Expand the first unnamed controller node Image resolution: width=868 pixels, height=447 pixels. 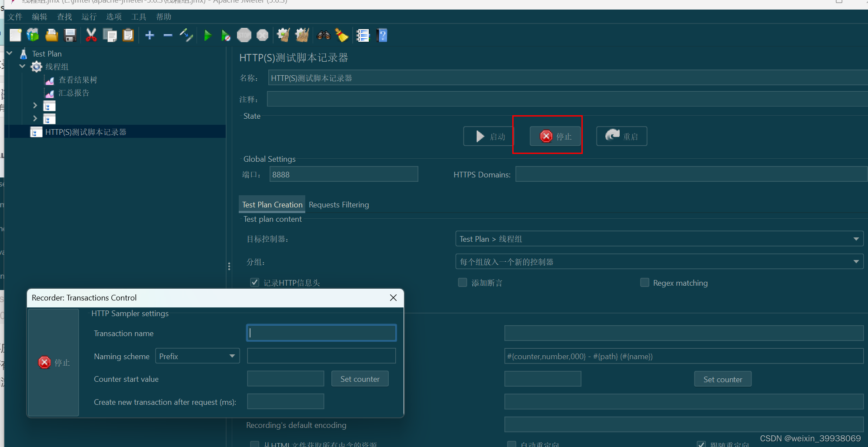click(35, 105)
